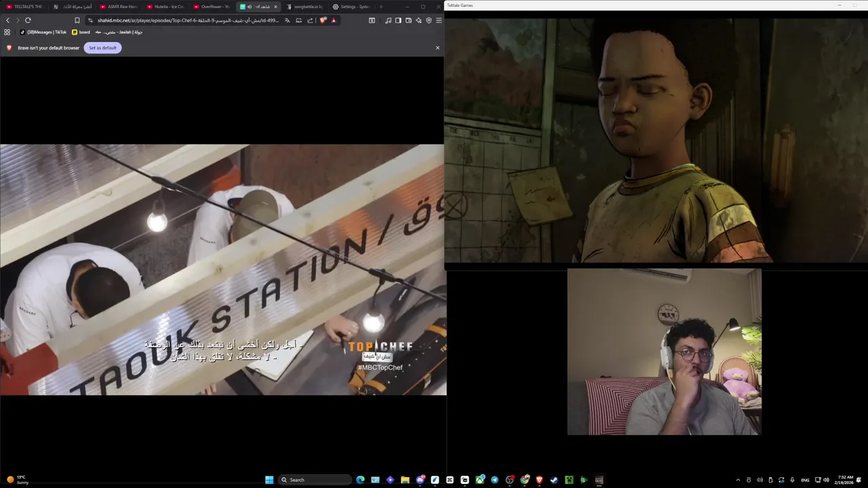This screenshot has width=868, height=488.
Task: Open Brave Shields lion icon
Action: coord(323,20)
